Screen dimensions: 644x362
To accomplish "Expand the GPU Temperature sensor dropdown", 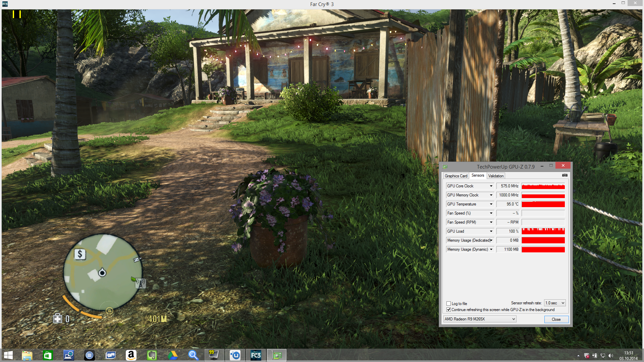I will click(491, 204).
